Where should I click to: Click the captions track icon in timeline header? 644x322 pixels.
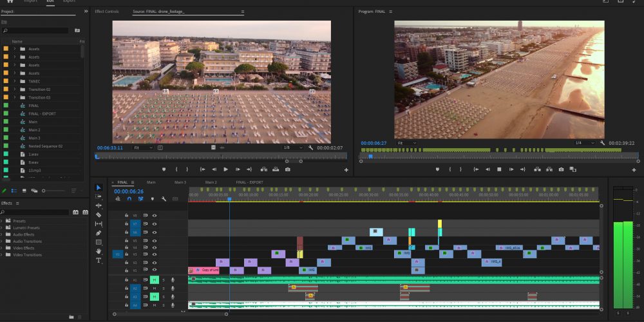coord(175,199)
